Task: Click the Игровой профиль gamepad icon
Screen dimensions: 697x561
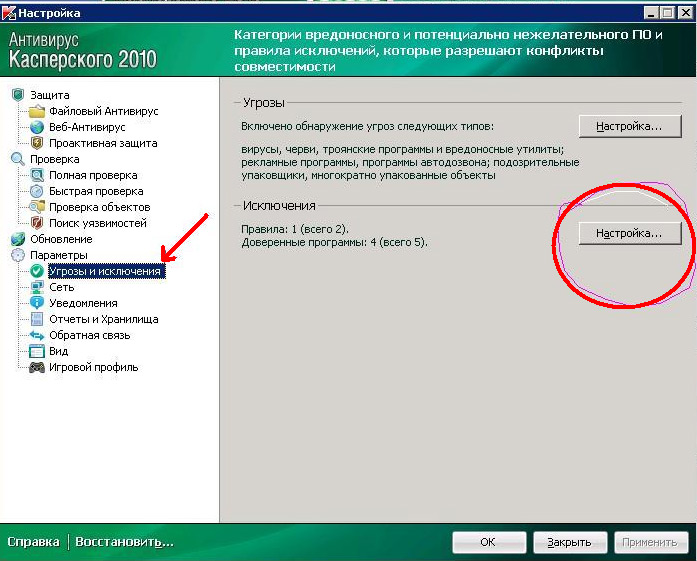Action: [37, 367]
